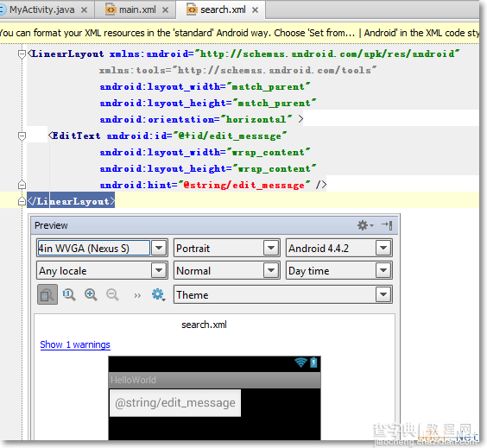Close the search.xml tab
Image resolution: width=487 pixels, height=448 pixels.
pos(255,10)
